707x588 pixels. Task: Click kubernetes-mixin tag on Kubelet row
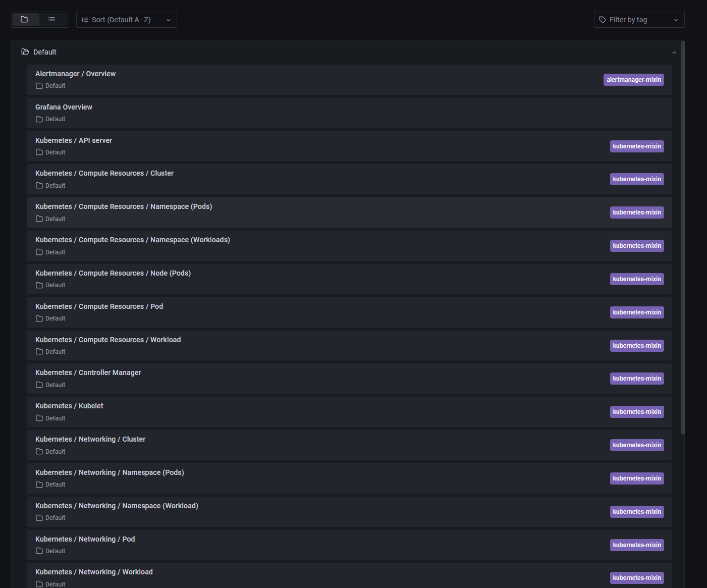637,412
